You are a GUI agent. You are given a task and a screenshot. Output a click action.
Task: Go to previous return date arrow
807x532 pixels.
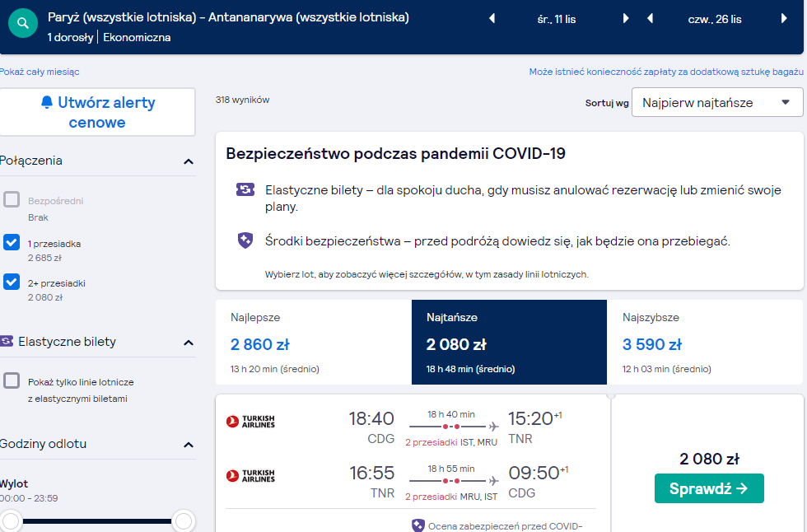pyautogui.click(x=650, y=18)
